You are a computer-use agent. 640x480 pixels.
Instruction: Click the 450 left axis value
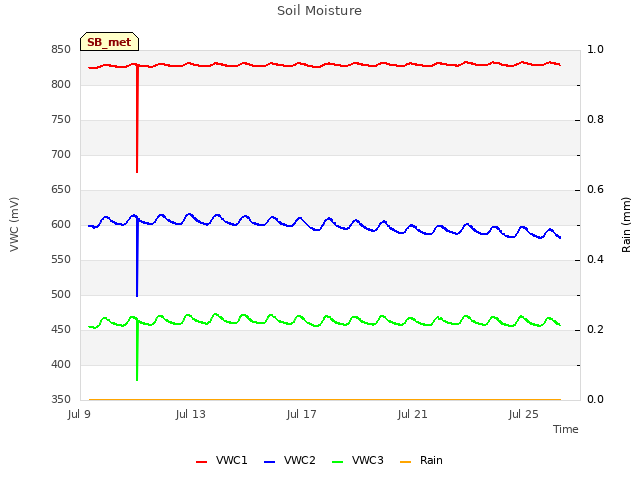[x=61, y=329]
